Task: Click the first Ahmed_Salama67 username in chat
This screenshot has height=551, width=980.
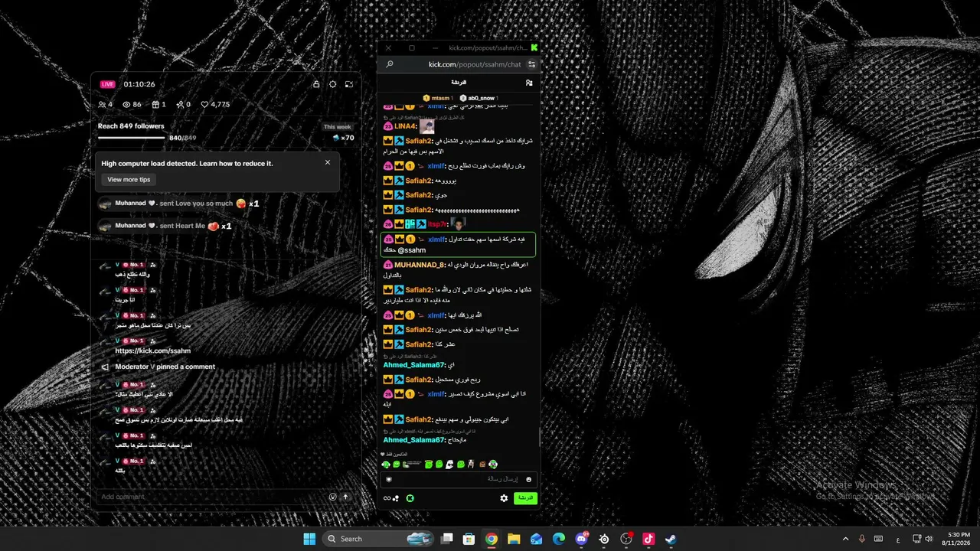Action: [414, 365]
